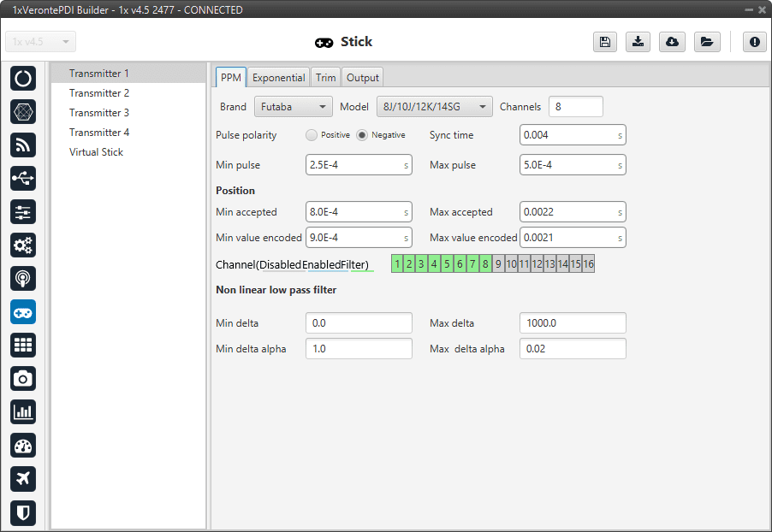Image resolution: width=772 pixels, height=532 pixels.
Task: Open the hexagon network Connections section
Action: (x=23, y=112)
